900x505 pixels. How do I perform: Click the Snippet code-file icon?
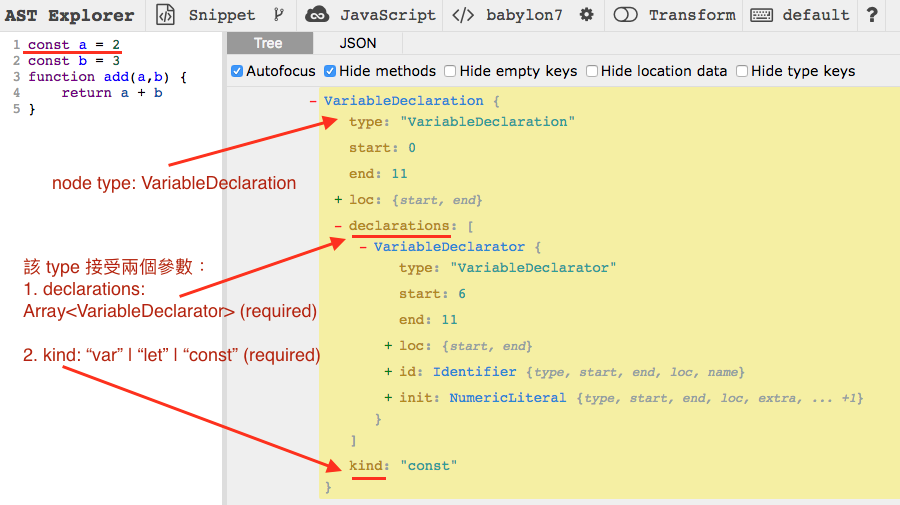point(165,15)
